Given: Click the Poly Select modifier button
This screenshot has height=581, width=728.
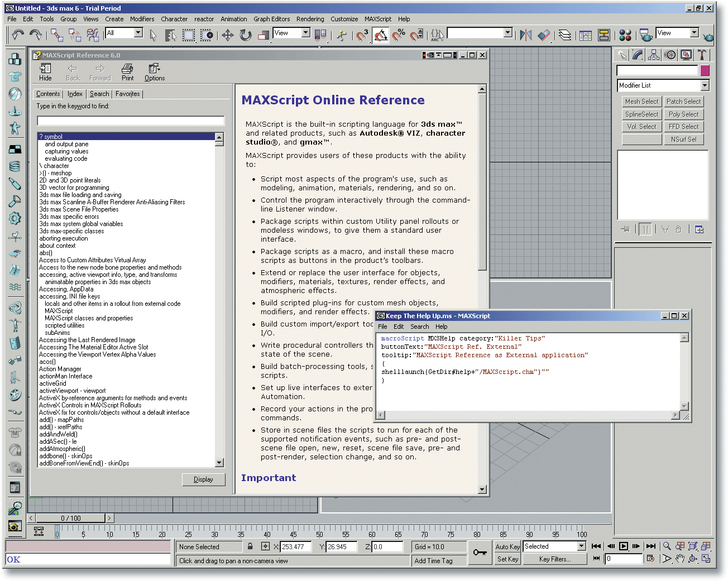Looking at the screenshot, I should (x=683, y=114).
